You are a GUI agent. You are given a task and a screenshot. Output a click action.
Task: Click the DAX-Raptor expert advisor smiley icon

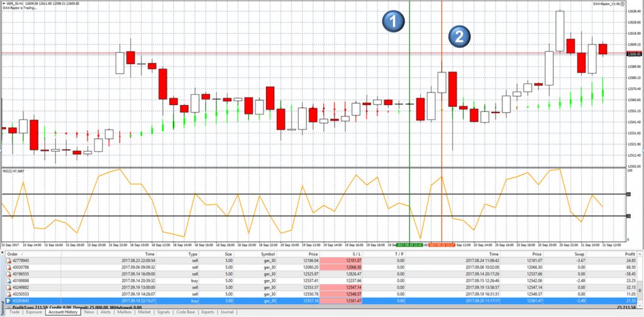pos(624,4)
